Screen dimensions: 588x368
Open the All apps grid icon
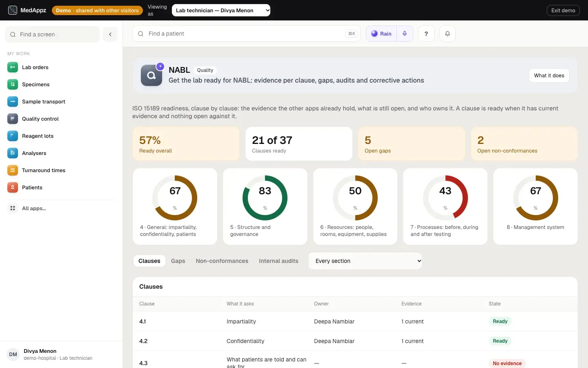click(13, 208)
